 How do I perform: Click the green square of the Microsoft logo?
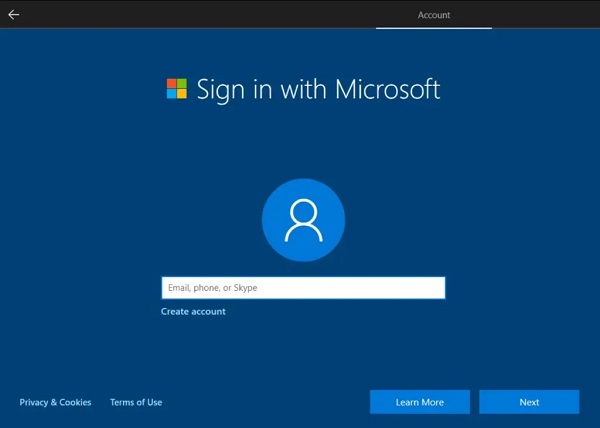(x=182, y=84)
